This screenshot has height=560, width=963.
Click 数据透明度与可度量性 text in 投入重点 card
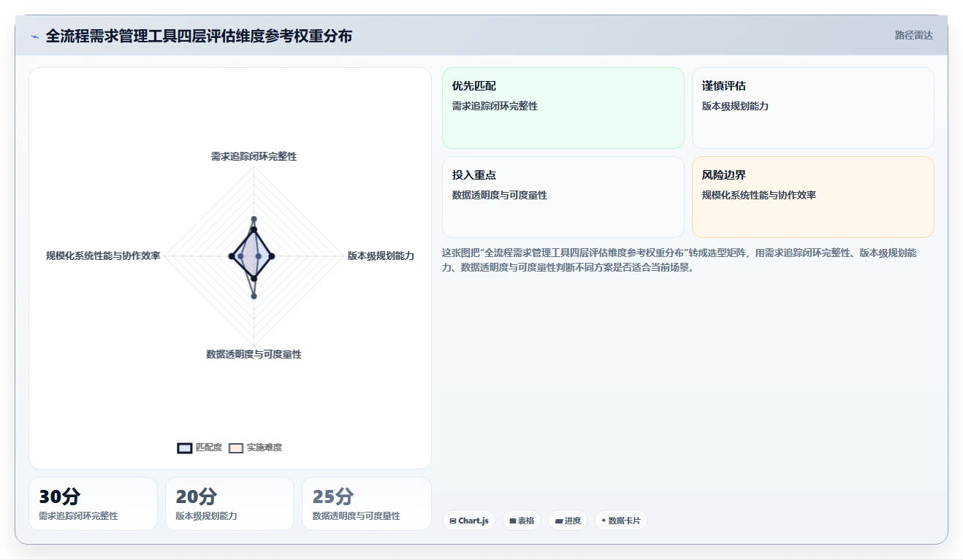click(500, 195)
